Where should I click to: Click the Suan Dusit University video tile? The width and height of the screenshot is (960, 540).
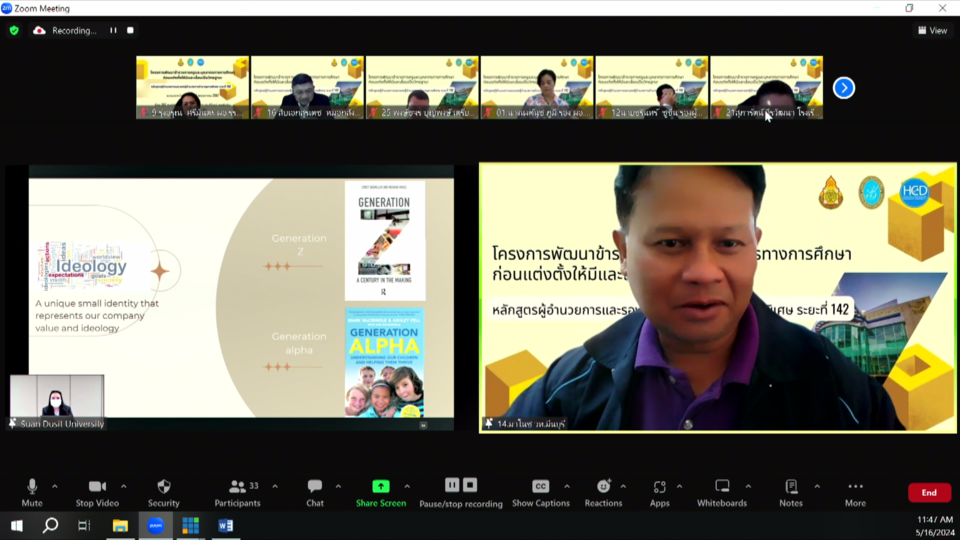(x=57, y=401)
